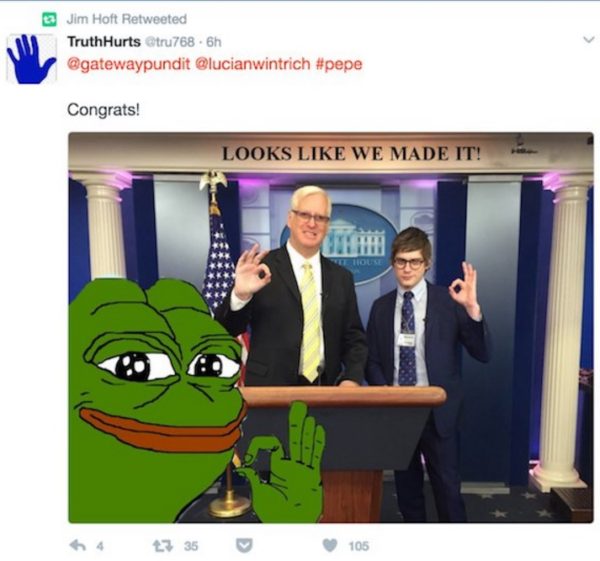600x561 pixels.
Task: Open the TruthHurts display name
Action: click(104, 41)
